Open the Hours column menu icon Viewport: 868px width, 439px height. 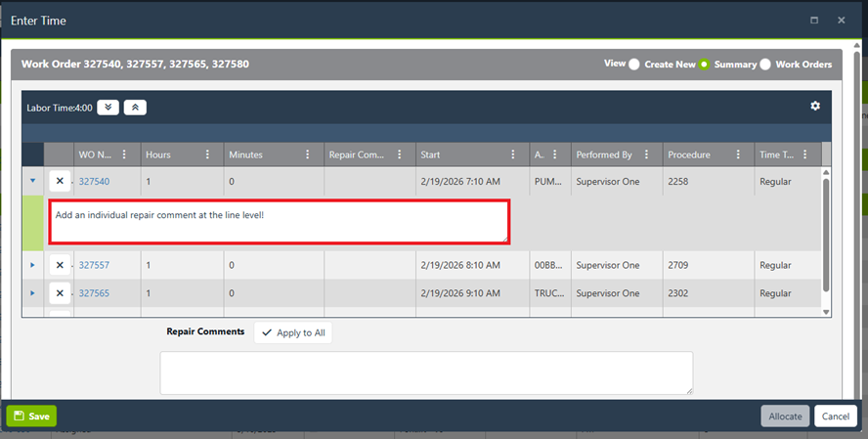click(206, 154)
